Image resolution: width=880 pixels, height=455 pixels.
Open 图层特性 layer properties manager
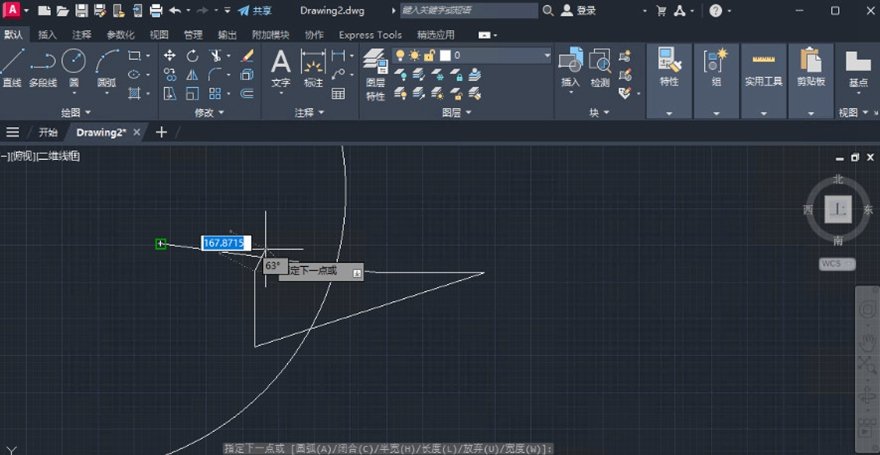(375, 74)
